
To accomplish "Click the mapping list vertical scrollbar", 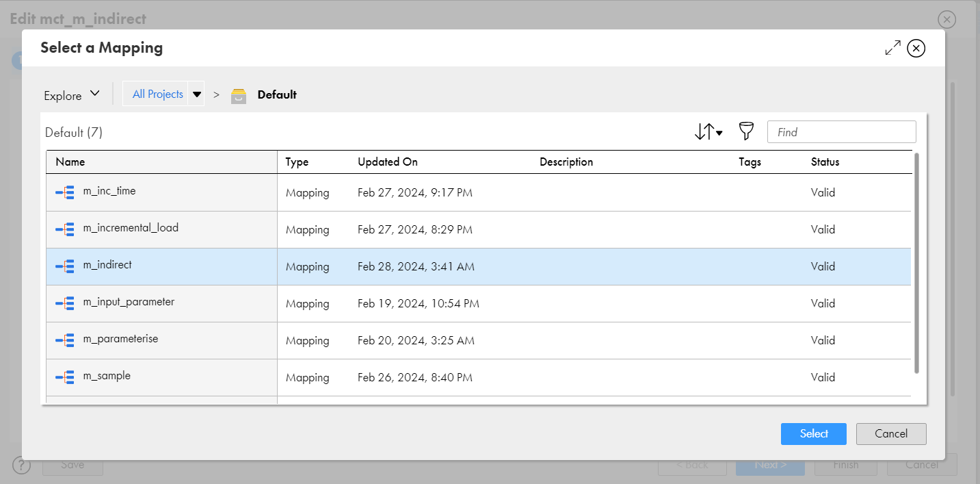I will [x=916, y=264].
